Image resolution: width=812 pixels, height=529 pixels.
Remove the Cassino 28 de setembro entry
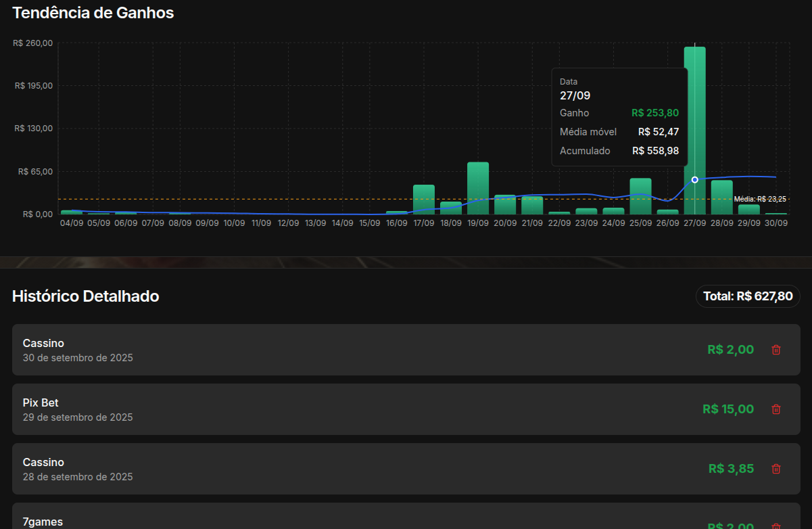click(776, 469)
